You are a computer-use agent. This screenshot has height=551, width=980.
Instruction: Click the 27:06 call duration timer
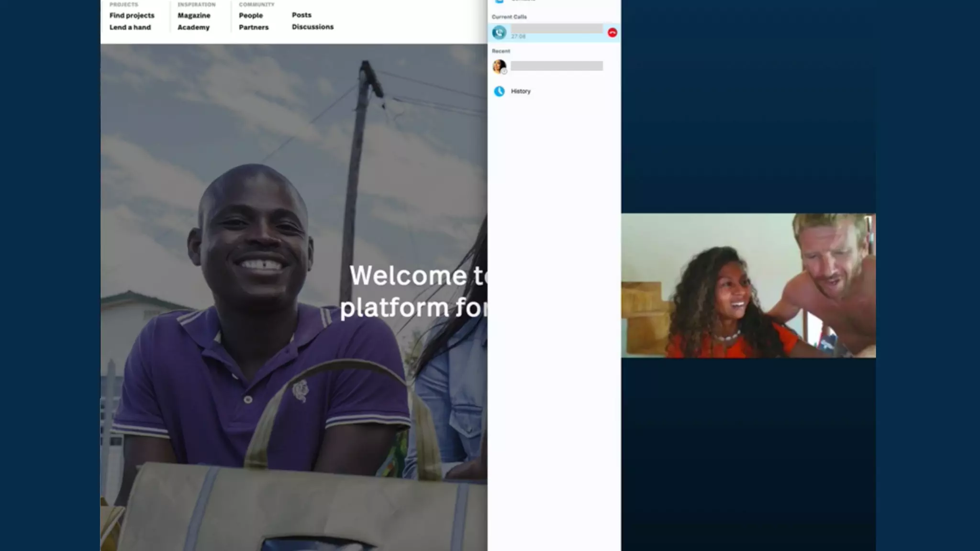click(x=518, y=37)
